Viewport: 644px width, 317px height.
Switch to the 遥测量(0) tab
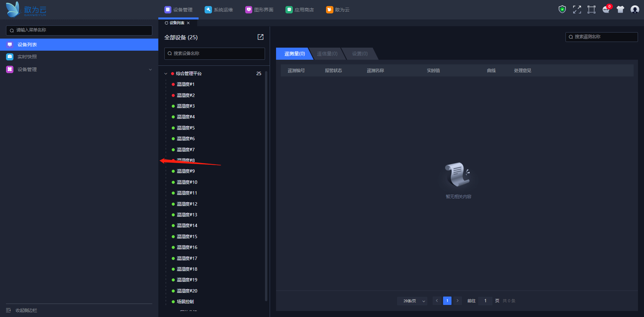pos(294,54)
